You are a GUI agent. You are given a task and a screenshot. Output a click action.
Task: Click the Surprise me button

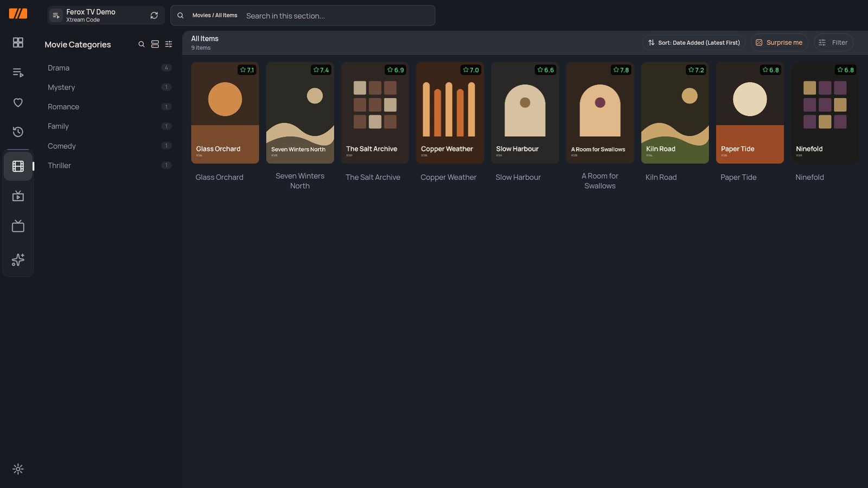pyautogui.click(x=779, y=42)
